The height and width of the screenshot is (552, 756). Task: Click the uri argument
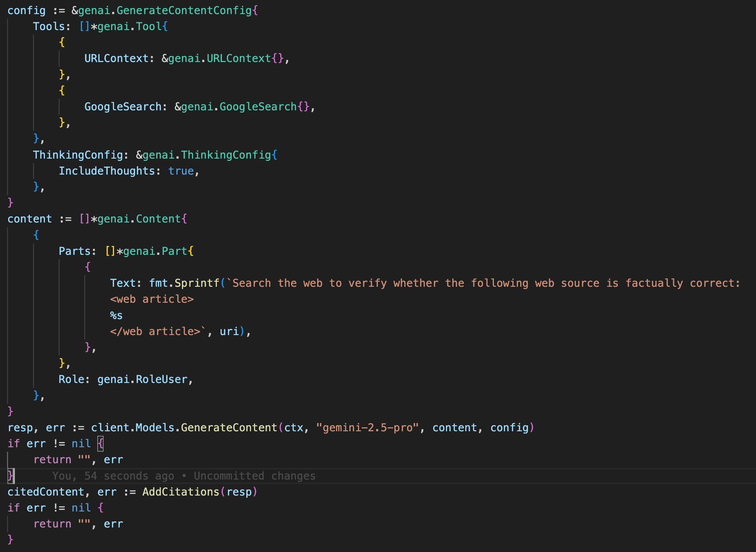(x=229, y=331)
